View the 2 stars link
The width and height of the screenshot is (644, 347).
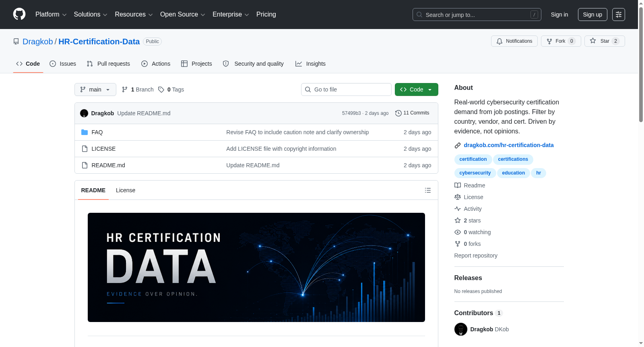468,220
